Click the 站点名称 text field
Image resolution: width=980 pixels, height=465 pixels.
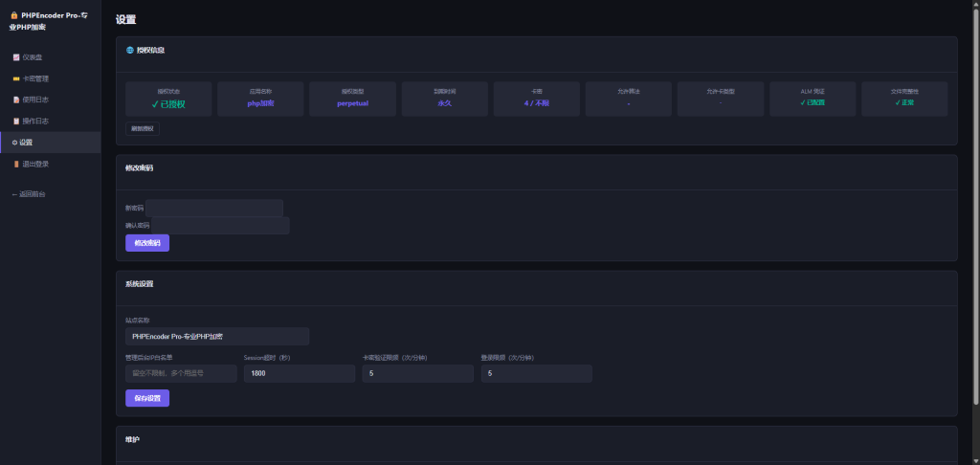(x=217, y=337)
